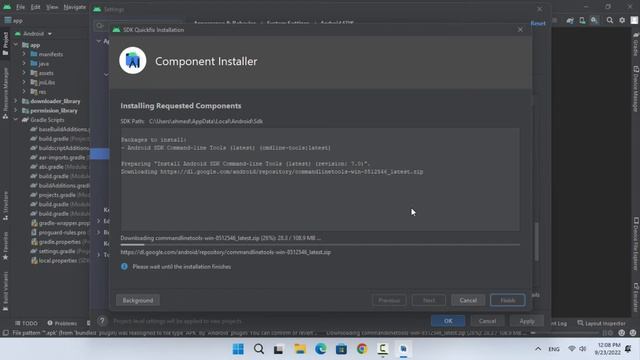This screenshot has width=640, height=360.
Task: Open the Edit menu
Action: pyautogui.click(x=36, y=7)
